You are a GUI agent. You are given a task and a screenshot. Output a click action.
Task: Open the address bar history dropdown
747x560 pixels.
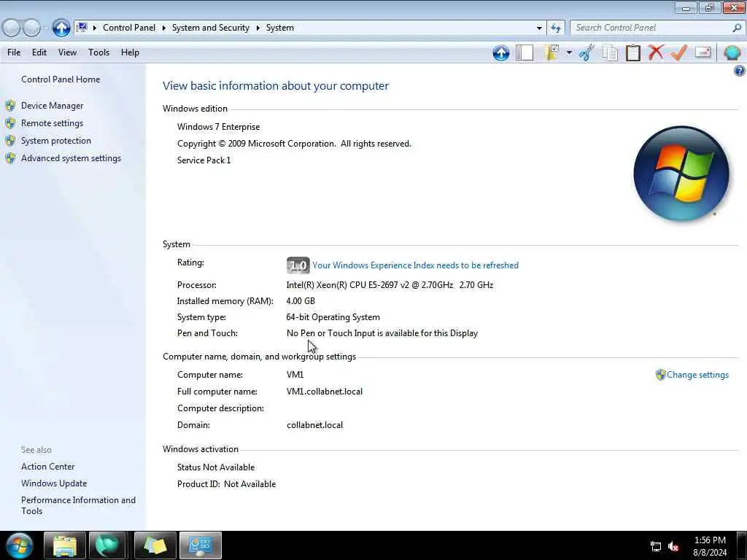pos(539,28)
